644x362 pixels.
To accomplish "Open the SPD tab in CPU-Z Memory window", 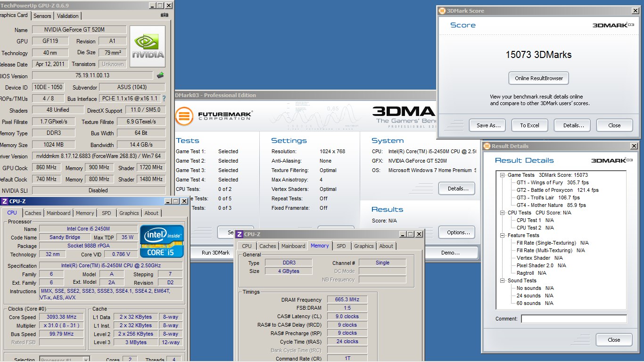I will click(341, 246).
